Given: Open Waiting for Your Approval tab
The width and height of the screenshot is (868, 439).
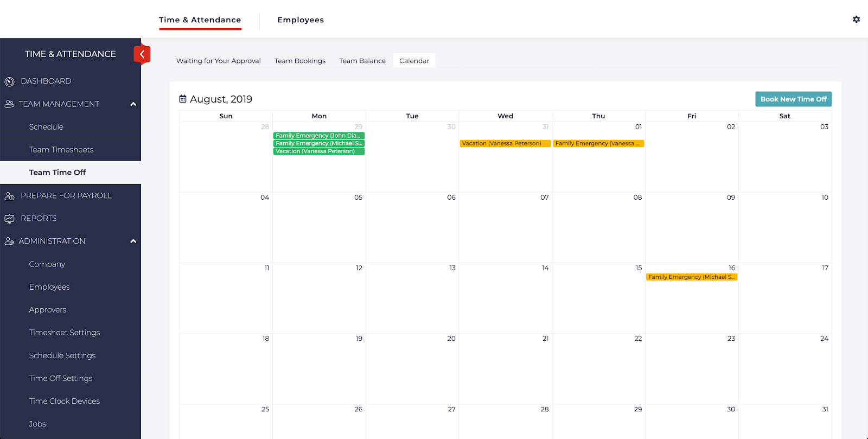Looking at the screenshot, I should coord(218,61).
